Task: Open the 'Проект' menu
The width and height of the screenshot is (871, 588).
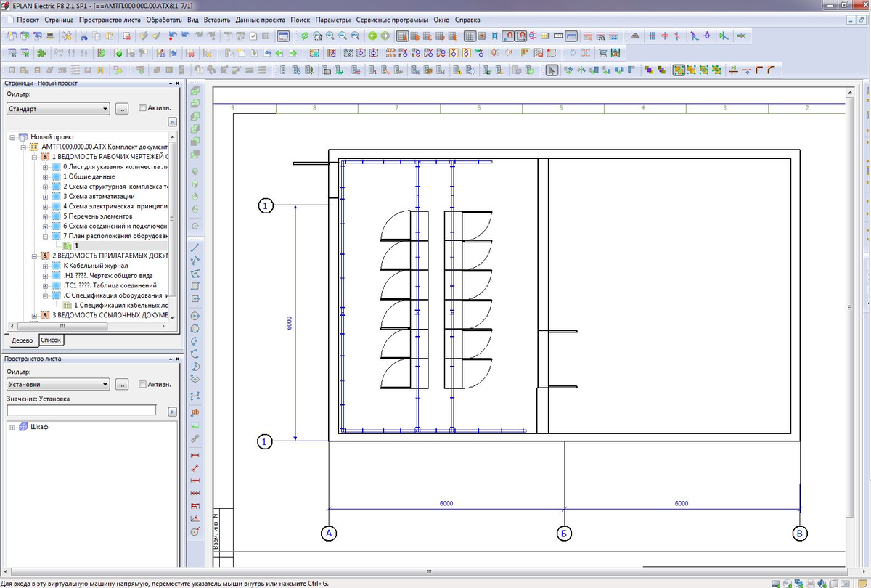Action: click(27, 20)
